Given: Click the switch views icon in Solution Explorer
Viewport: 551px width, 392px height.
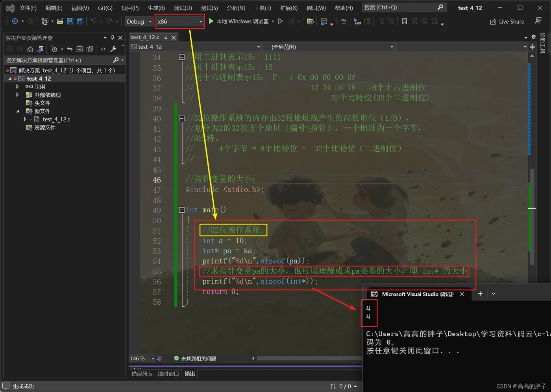Looking at the screenshot, I should pyautogui.click(x=40, y=49).
